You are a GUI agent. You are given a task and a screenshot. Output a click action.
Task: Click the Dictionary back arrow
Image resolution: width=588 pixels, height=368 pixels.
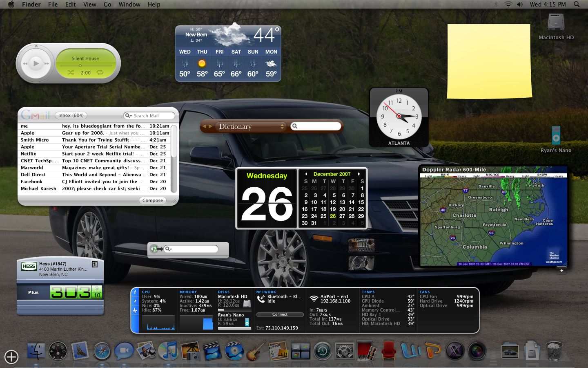point(205,126)
